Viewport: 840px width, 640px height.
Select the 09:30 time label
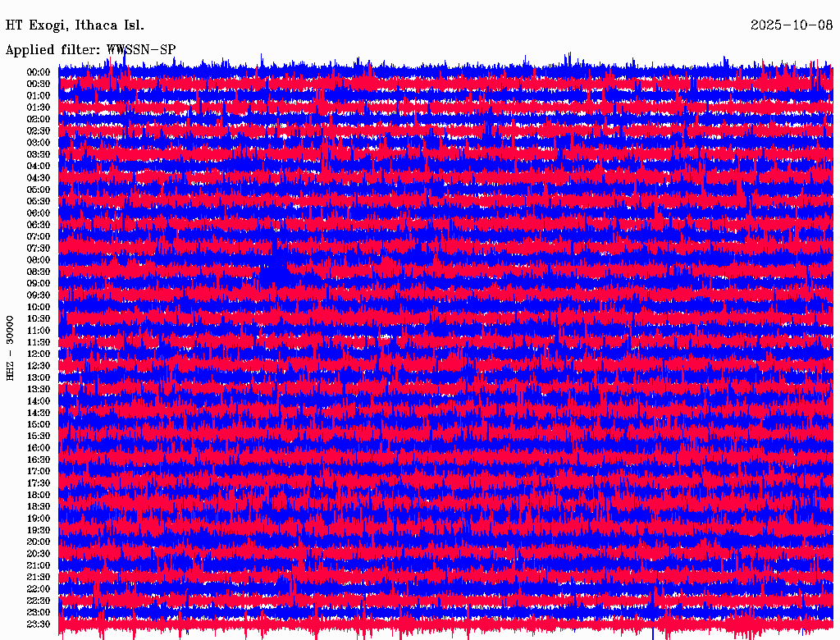[39, 295]
